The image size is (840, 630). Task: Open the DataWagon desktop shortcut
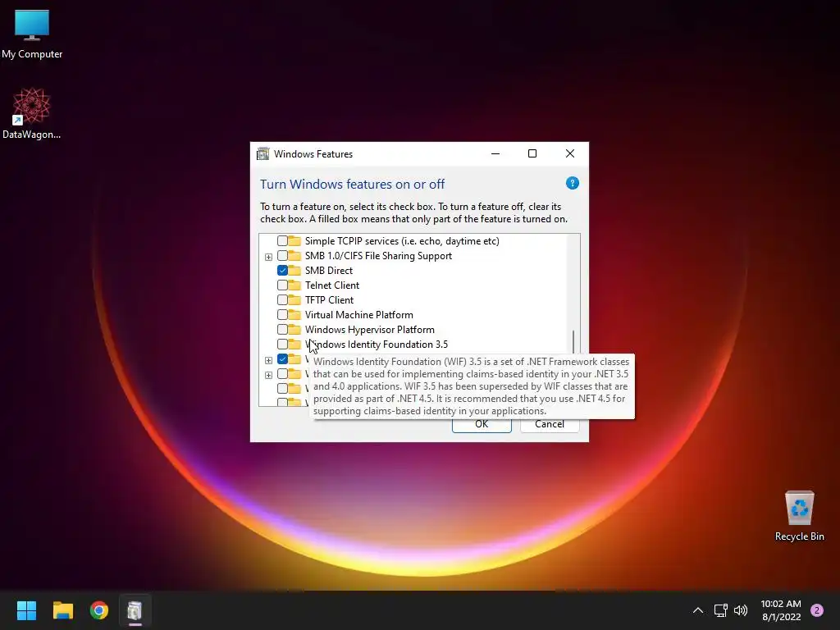[32, 113]
